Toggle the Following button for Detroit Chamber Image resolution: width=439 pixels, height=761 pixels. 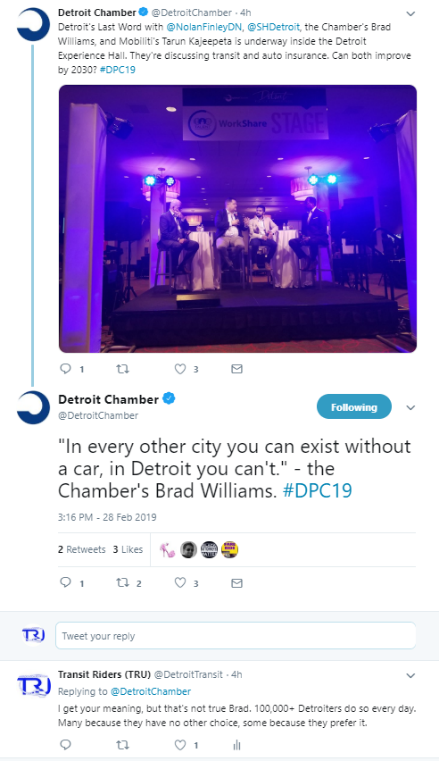(x=354, y=407)
